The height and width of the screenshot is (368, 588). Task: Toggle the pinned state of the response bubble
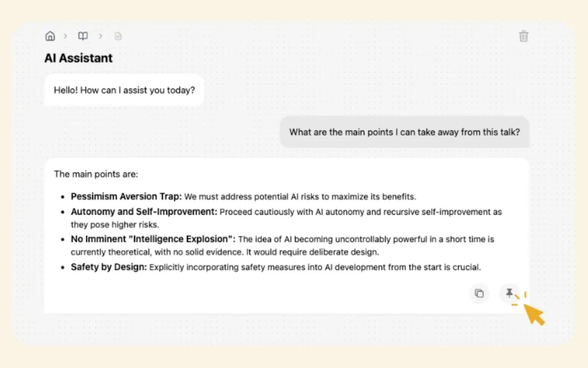pos(510,293)
